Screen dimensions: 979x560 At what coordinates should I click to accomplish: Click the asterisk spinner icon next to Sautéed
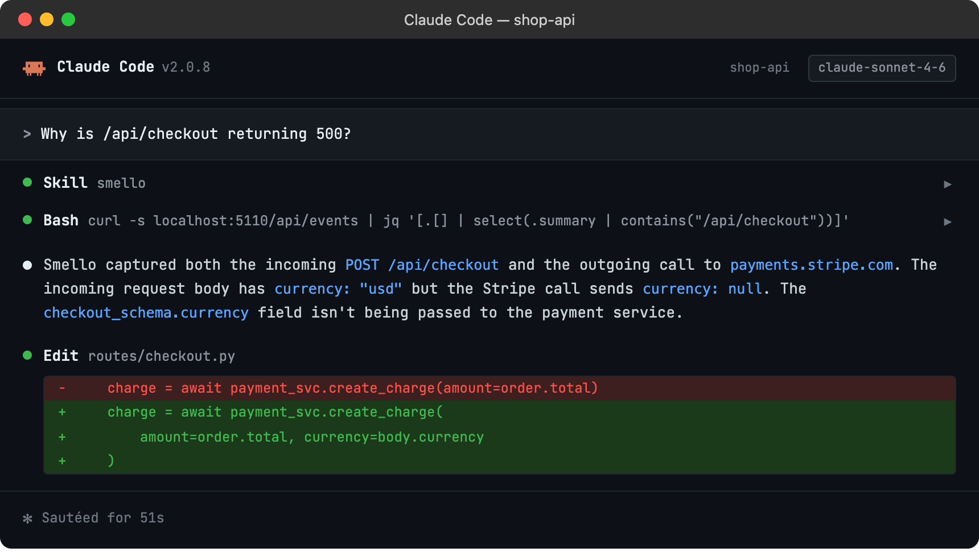point(27,518)
